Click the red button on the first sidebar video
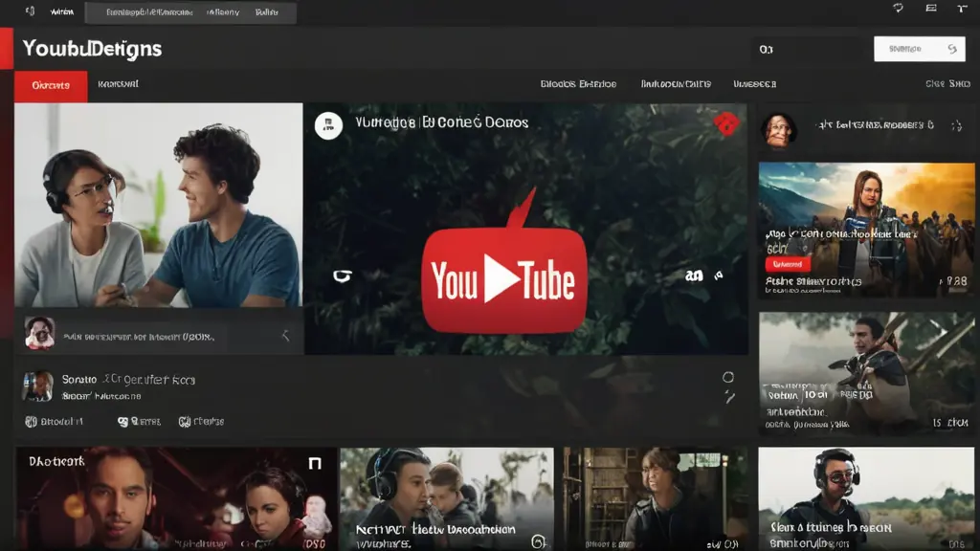Screen dimensions: 980x551 coord(788,263)
